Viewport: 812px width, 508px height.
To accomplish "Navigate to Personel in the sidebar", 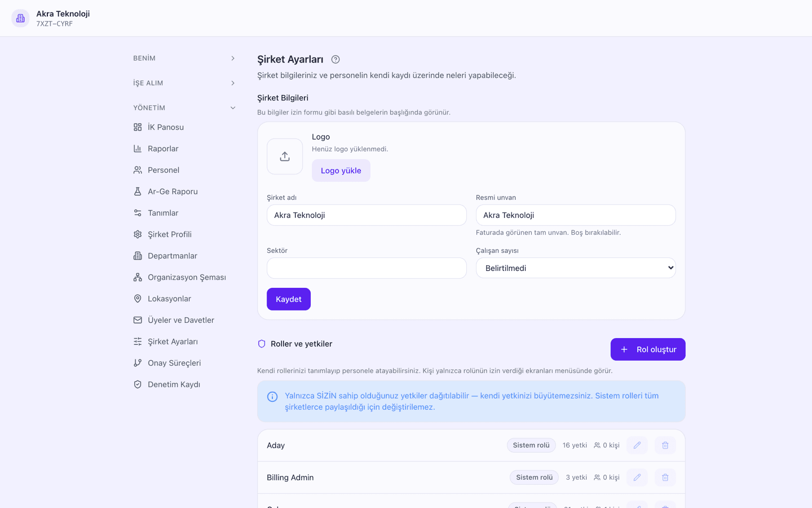I will tap(185, 170).
